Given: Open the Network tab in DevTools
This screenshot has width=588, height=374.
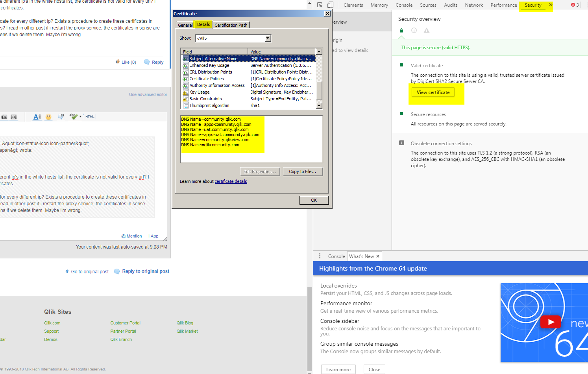Looking at the screenshot, I should (x=474, y=5).
